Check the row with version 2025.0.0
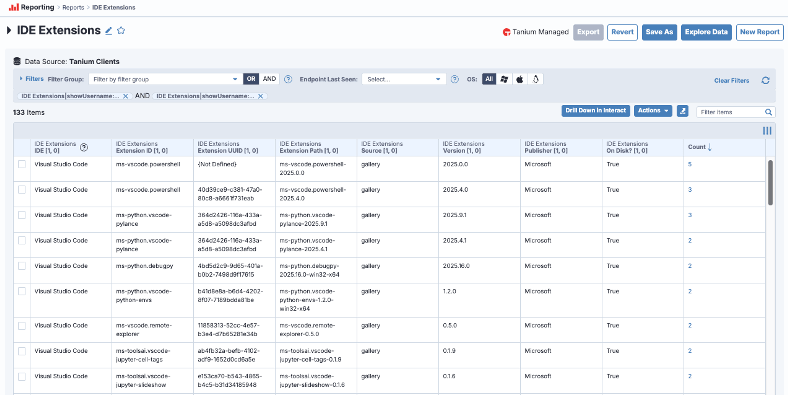Viewport: 788px width, 395px height. click(22, 164)
